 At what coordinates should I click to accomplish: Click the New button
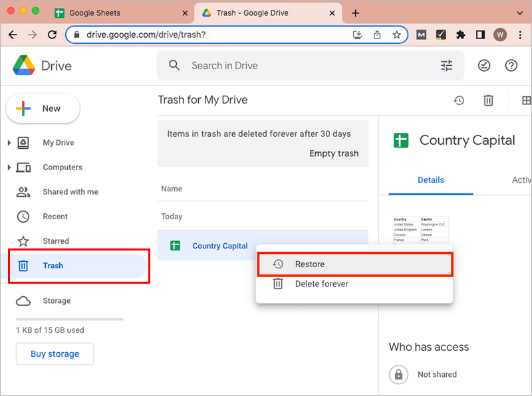click(x=43, y=108)
